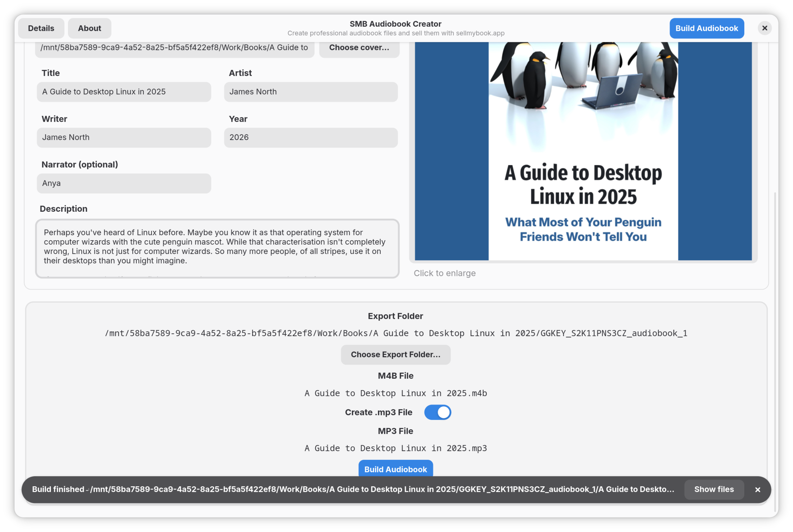Select the Year field containing 2026
Viewport: 793px width, 532px height.
311,138
